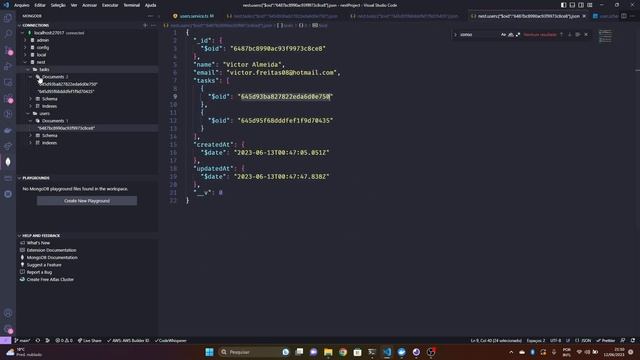Image resolution: width=640 pixels, height=360 pixels.
Task: Open the Run and Debug view icon
Action: click(8, 66)
